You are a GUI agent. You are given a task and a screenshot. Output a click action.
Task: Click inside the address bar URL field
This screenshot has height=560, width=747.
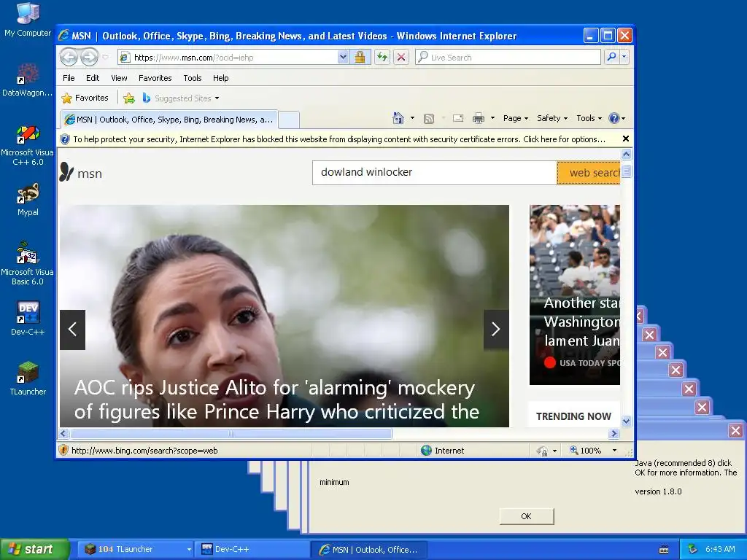(x=233, y=58)
